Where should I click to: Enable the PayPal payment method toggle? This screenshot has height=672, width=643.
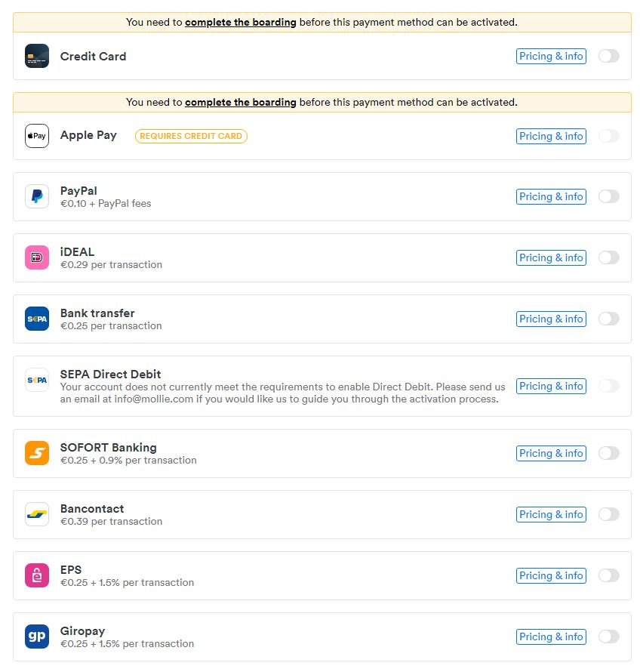[x=608, y=196]
